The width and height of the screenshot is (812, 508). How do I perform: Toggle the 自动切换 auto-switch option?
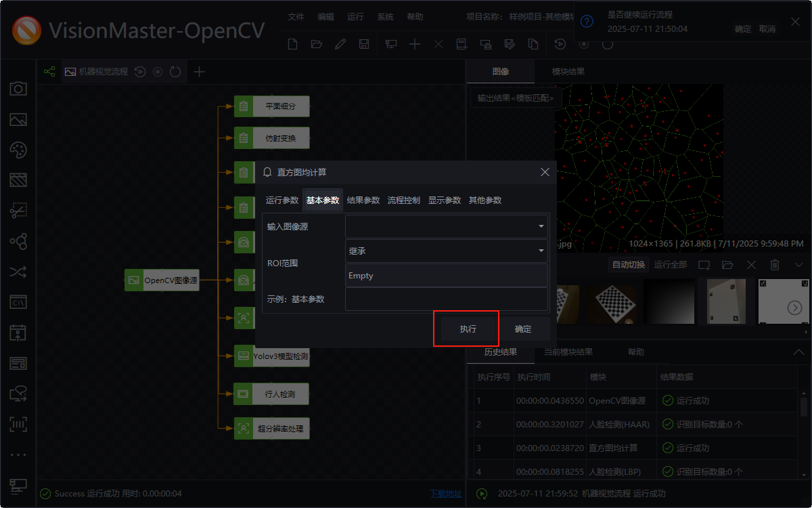pyautogui.click(x=628, y=264)
